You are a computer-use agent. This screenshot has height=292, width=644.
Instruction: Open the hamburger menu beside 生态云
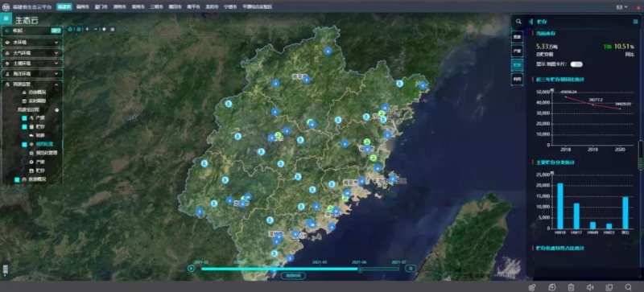(x=6, y=19)
